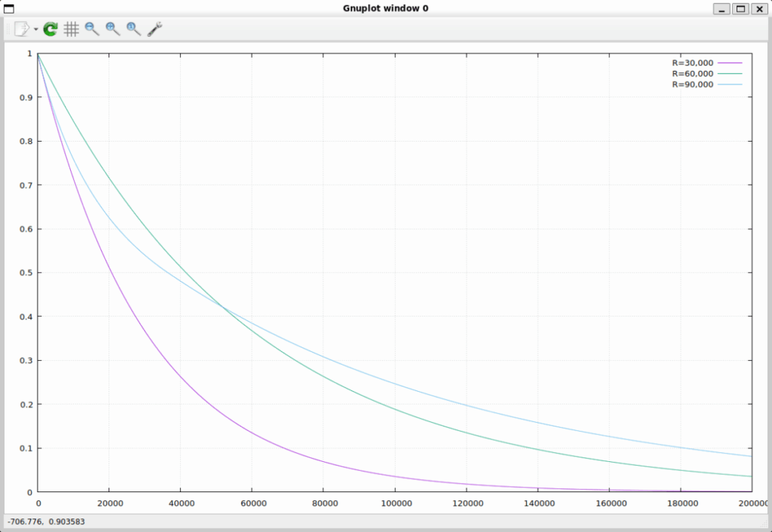Toggle the R=90,000 legend label
This screenshot has width=772, height=532.
(x=692, y=85)
